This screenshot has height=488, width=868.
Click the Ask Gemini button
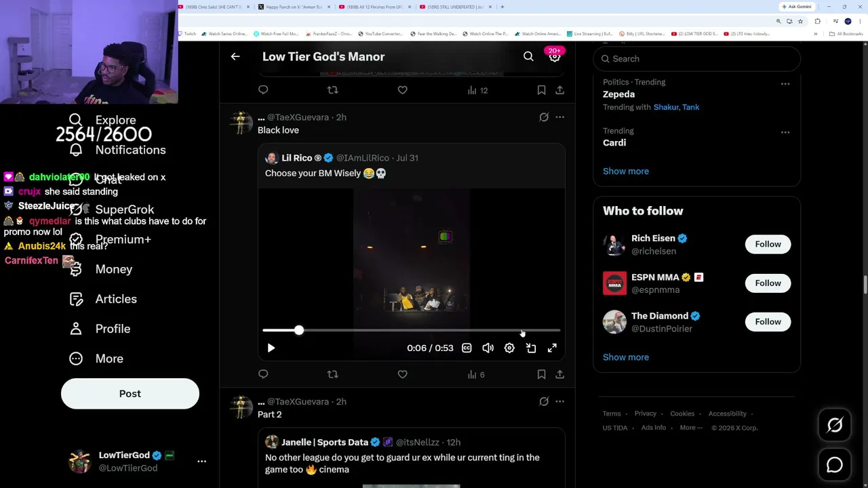coord(797,7)
